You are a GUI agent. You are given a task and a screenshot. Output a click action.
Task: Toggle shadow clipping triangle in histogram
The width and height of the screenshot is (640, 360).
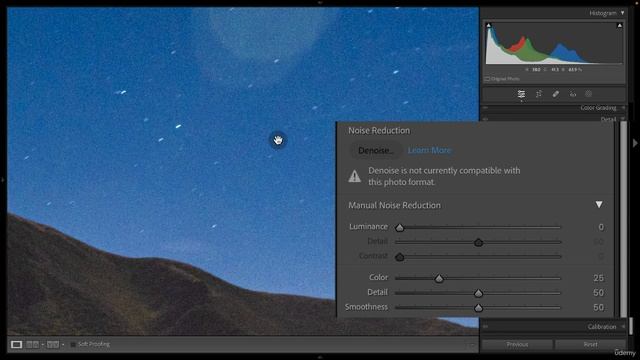pyautogui.click(x=489, y=25)
